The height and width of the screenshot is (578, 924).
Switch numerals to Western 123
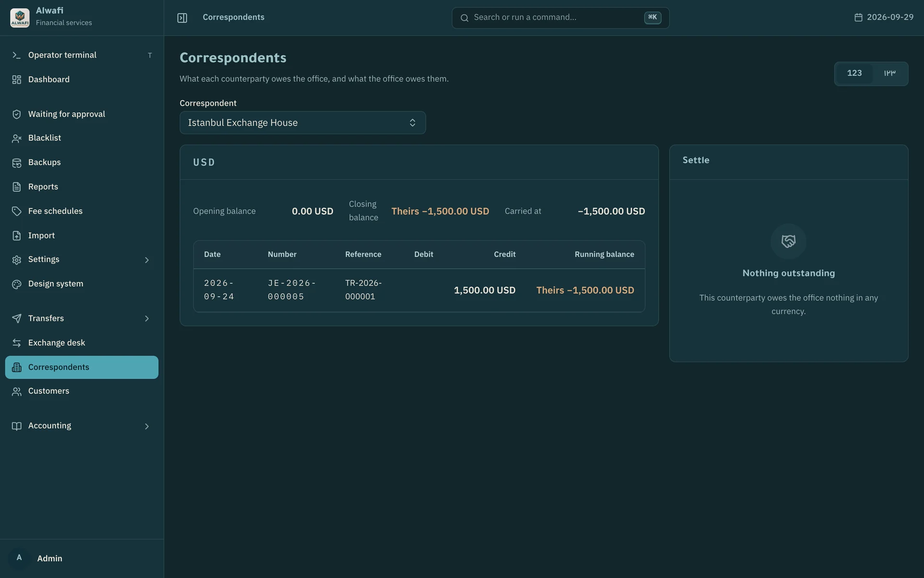854,73
